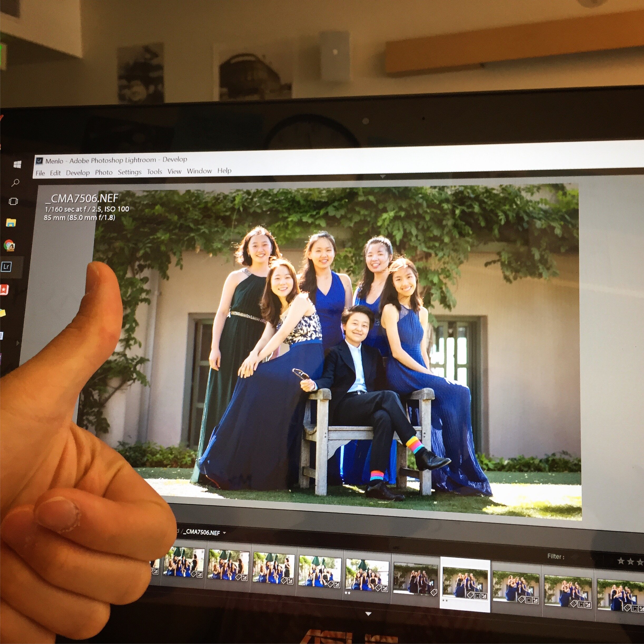The width and height of the screenshot is (644, 644).
Task: Click the two-star rating under the umbrella thumbnail
Action: click(348, 593)
